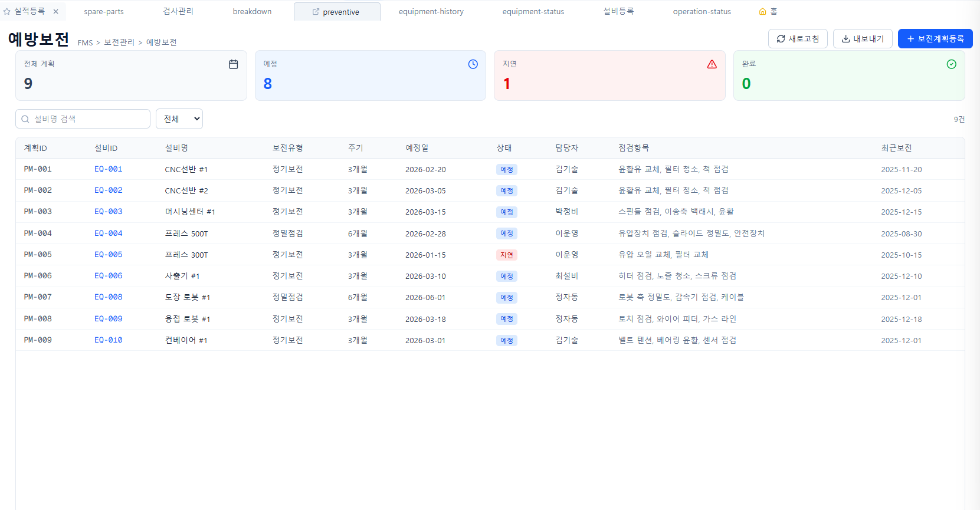Click 박정비 in the 담당자 column
This screenshot has width=980, height=510.
pyautogui.click(x=566, y=212)
